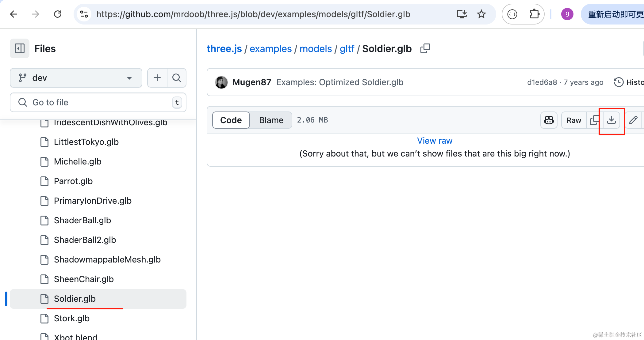Screen dimensions: 644x340
Task: Open gltf breadcrumb link
Action: [347, 48]
